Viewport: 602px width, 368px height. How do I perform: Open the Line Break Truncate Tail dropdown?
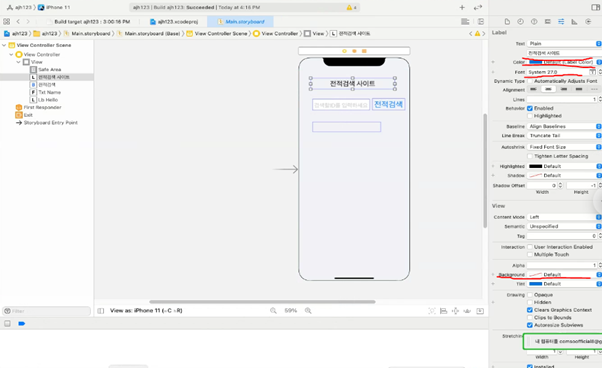tap(564, 135)
